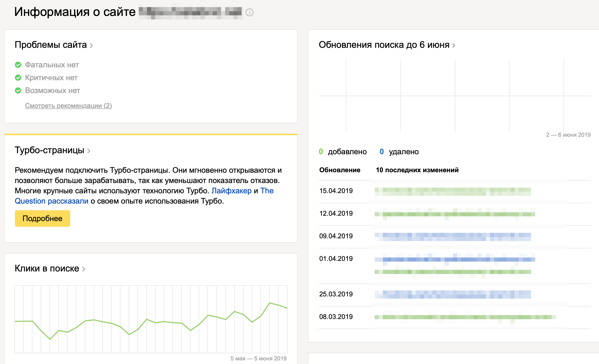Select the 15.04.2019 update row
The image size is (599, 364).
point(336,191)
